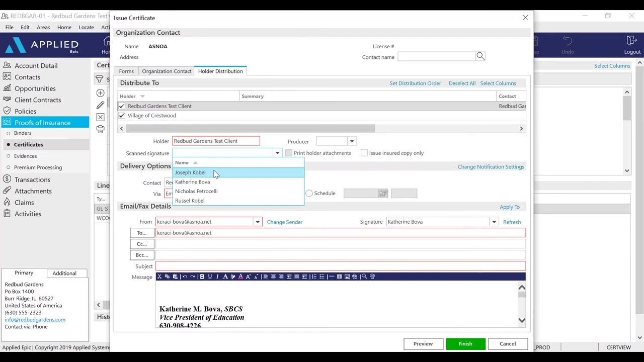Click the cut scissors icon in message toolbar
Viewport: 644px width, 362px height.
click(159, 277)
